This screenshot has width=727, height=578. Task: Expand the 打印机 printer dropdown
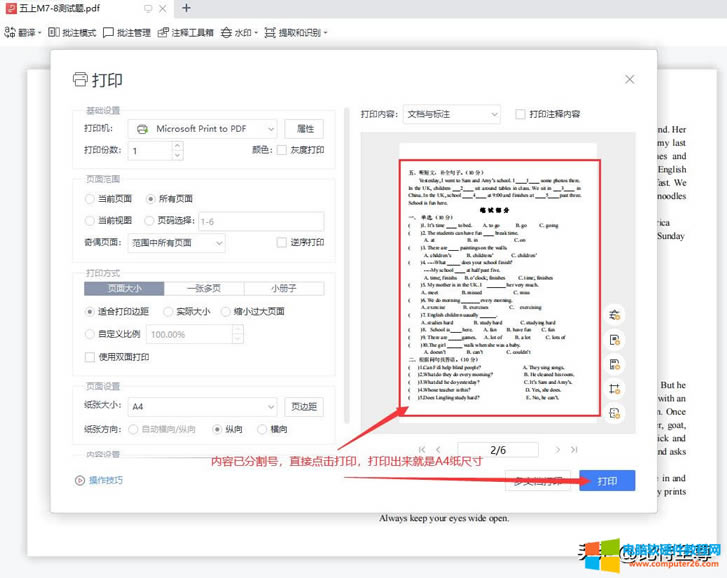click(204, 128)
